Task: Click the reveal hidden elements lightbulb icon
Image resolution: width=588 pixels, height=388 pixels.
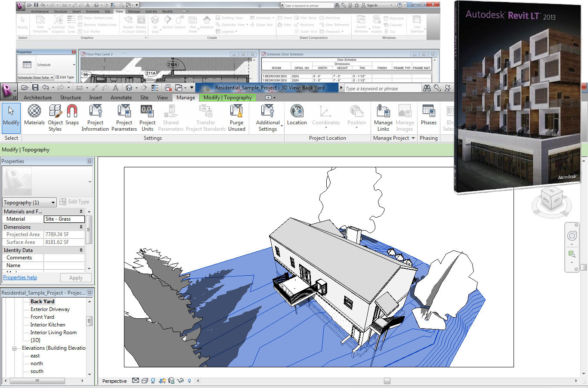Action: click(x=189, y=381)
